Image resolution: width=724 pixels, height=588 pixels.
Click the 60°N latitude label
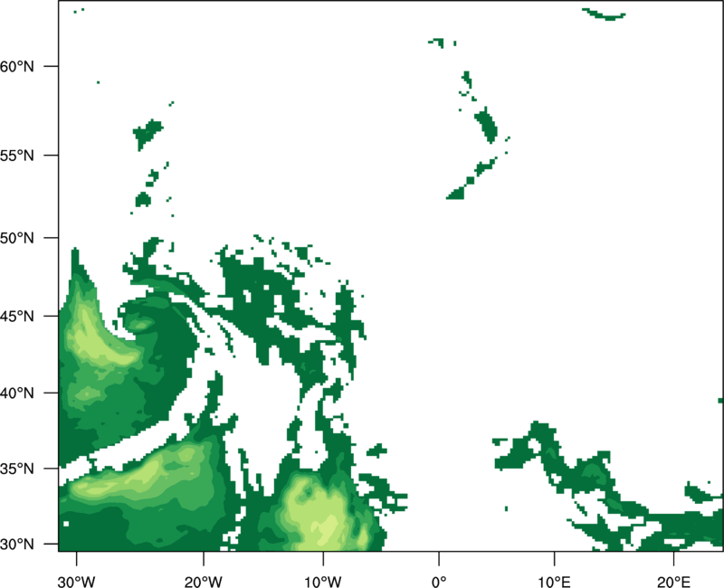(17, 66)
